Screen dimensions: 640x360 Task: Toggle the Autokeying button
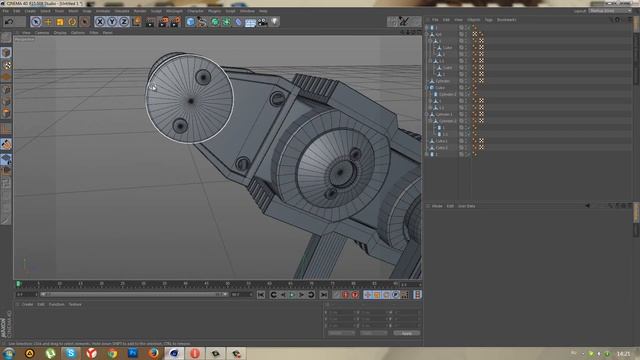coord(345,295)
